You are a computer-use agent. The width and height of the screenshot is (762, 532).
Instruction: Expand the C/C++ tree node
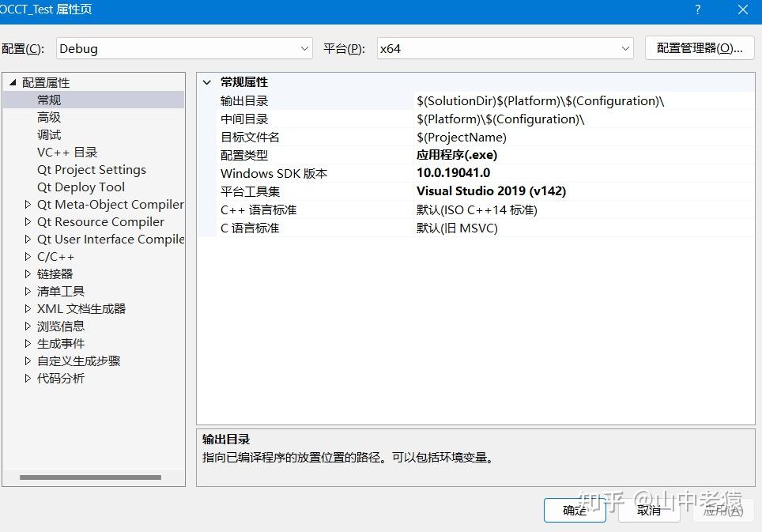pos(28,256)
